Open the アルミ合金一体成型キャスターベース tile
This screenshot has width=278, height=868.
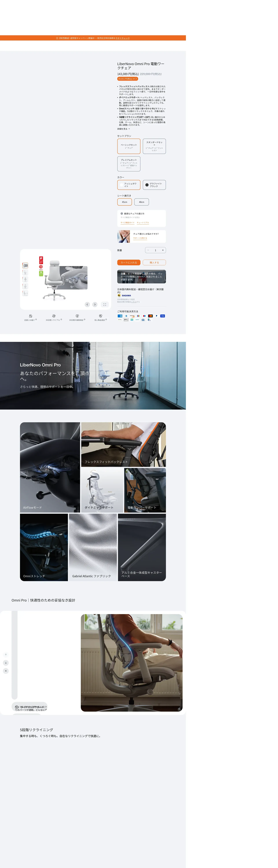tap(142, 547)
